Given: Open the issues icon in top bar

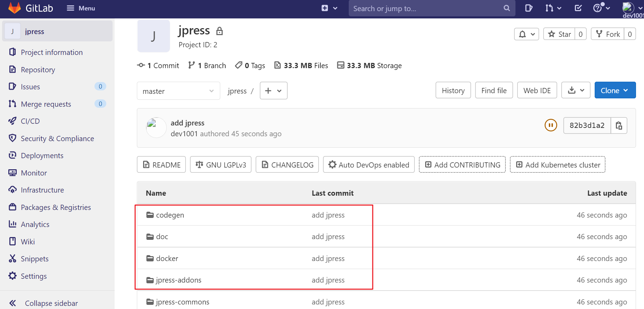Looking at the screenshot, I should click(529, 8).
